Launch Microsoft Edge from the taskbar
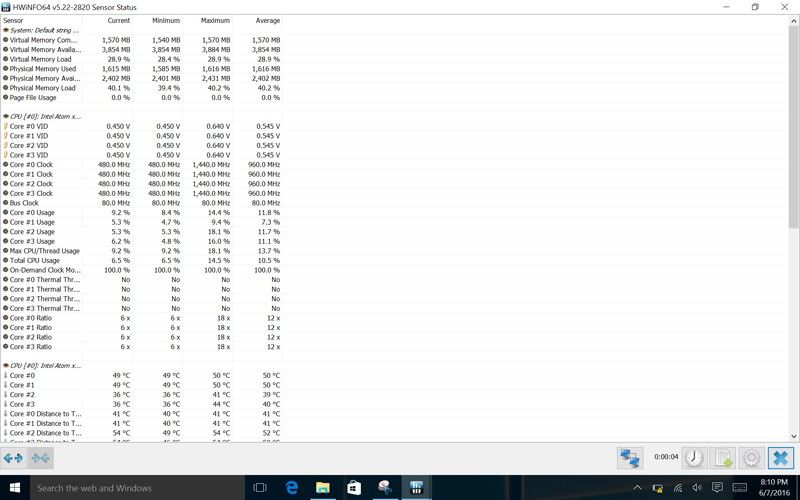This screenshot has width=800, height=500. (291, 488)
